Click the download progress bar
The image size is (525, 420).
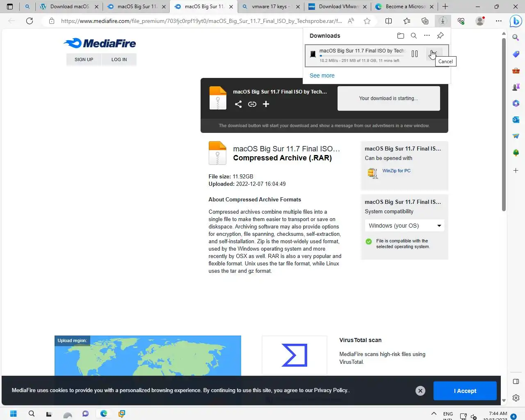(x=361, y=56)
